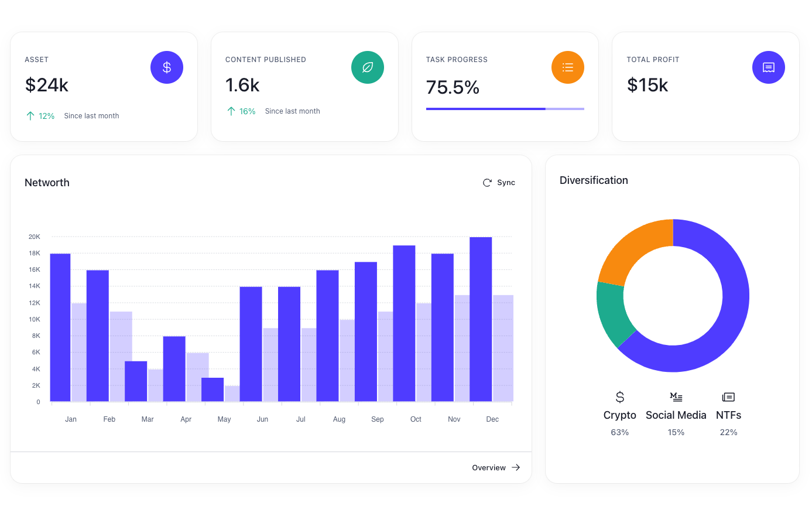Click the NTFs newspaper icon under the donut chart
812x506 pixels.
point(728,397)
